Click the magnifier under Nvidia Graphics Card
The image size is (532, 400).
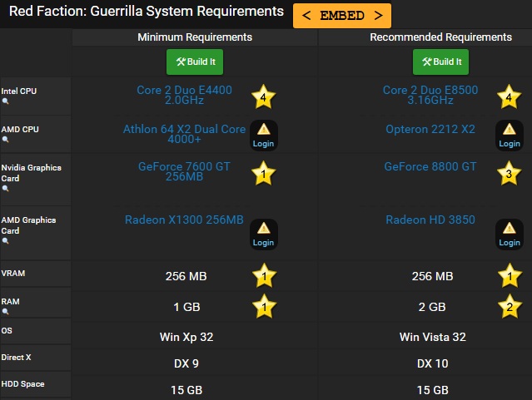[6, 189]
